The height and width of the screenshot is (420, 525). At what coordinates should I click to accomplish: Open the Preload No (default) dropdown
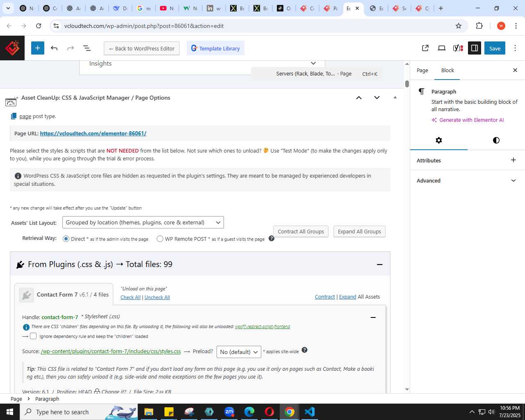click(x=239, y=352)
